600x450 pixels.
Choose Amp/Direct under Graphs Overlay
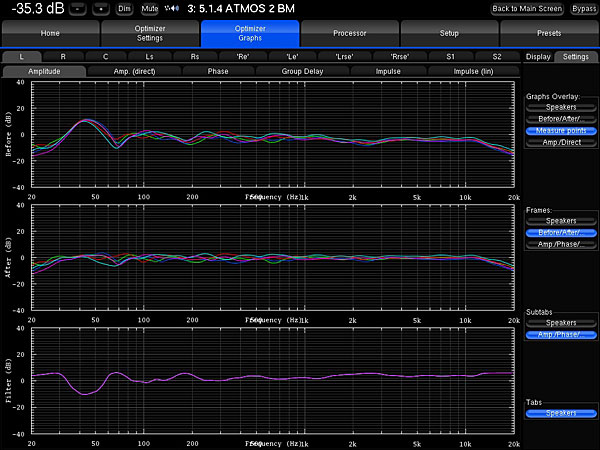560,143
